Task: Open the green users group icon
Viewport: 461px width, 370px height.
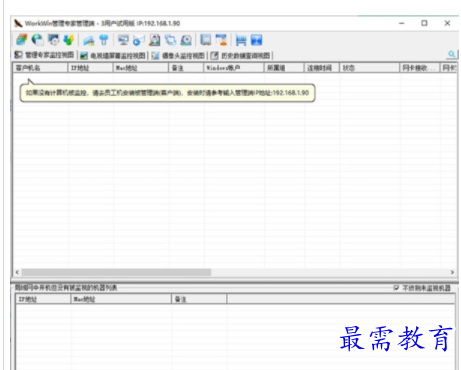Action: pyautogui.click(x=69, y=40)
